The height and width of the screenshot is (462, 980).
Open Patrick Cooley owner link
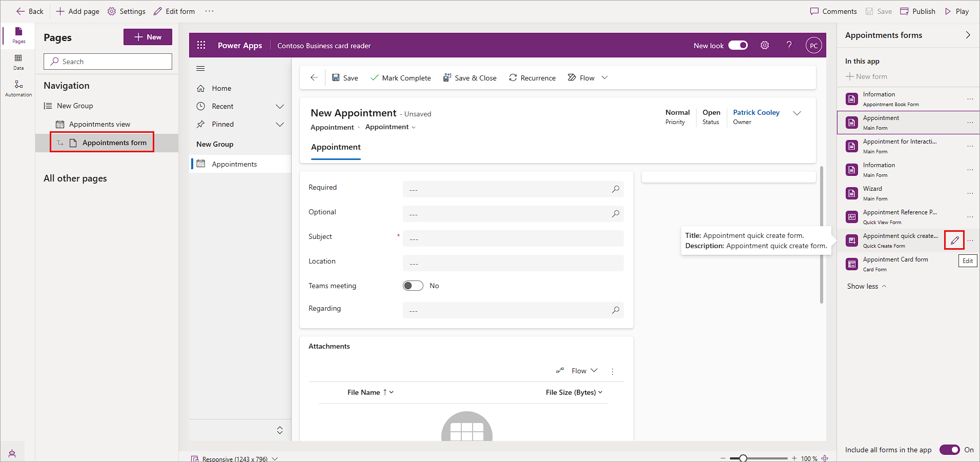coord(756,112)
